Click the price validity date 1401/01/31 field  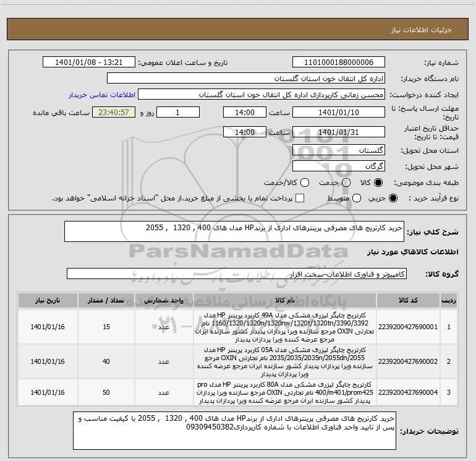(339, 132)
